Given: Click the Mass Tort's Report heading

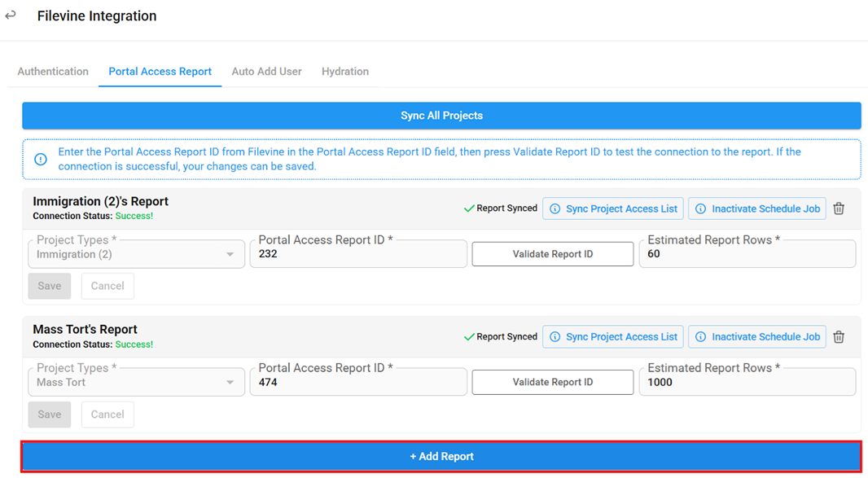Looking at the screenshot, I should 85,329.
